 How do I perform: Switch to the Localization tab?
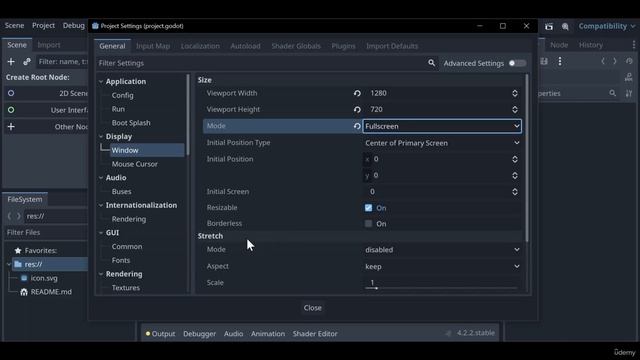point(200,46)
